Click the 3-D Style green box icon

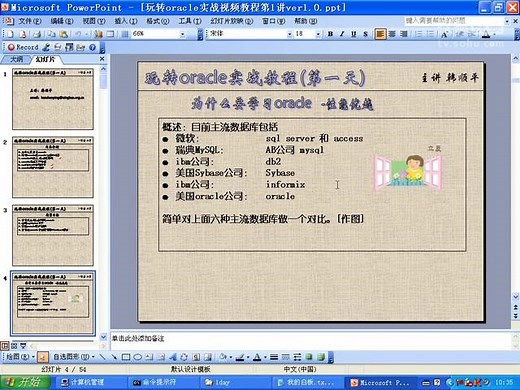click(x=321, y=357)
